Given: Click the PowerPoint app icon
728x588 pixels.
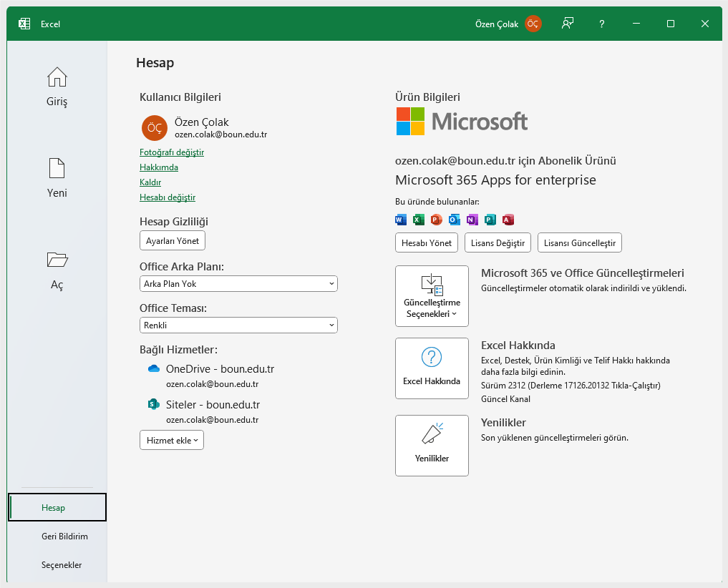Looking at the screenshot, I should click(437, 220).
